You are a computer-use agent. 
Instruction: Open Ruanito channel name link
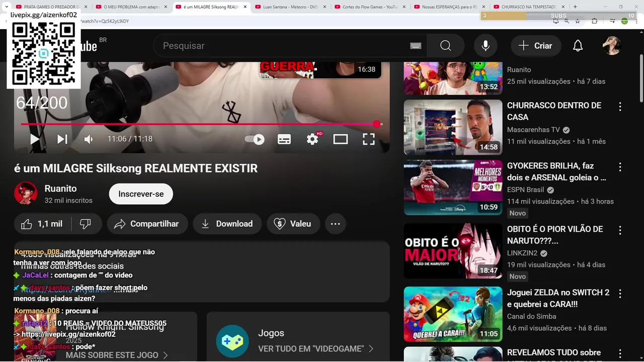point(60,189)
